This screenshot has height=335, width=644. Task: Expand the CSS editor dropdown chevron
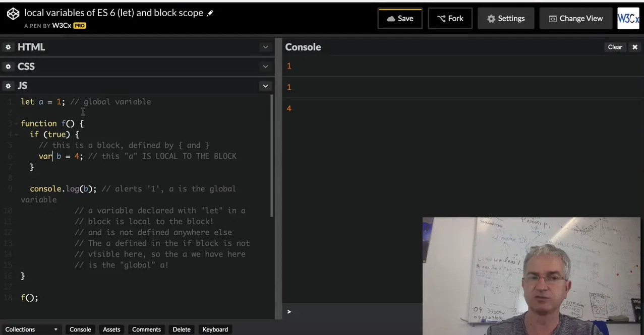(265, 66)
